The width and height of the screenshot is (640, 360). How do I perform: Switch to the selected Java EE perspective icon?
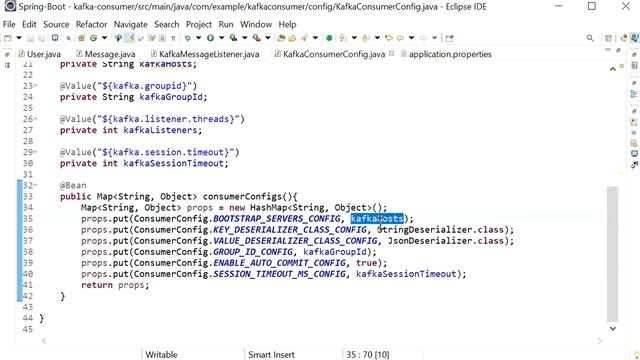634,38
